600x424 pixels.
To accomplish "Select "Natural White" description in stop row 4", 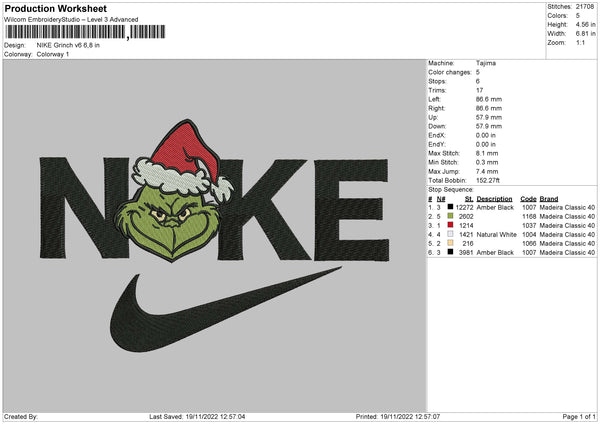I will tap(497, 234).
